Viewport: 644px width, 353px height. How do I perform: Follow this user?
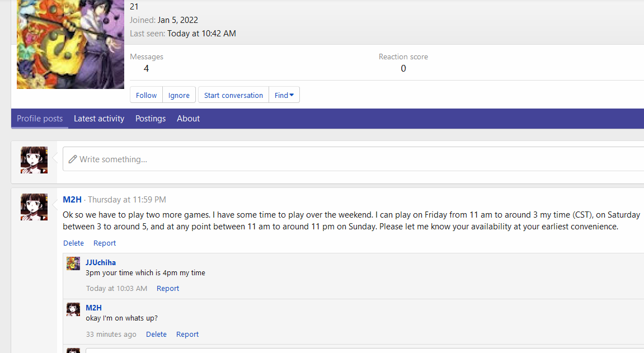[146, 95]
